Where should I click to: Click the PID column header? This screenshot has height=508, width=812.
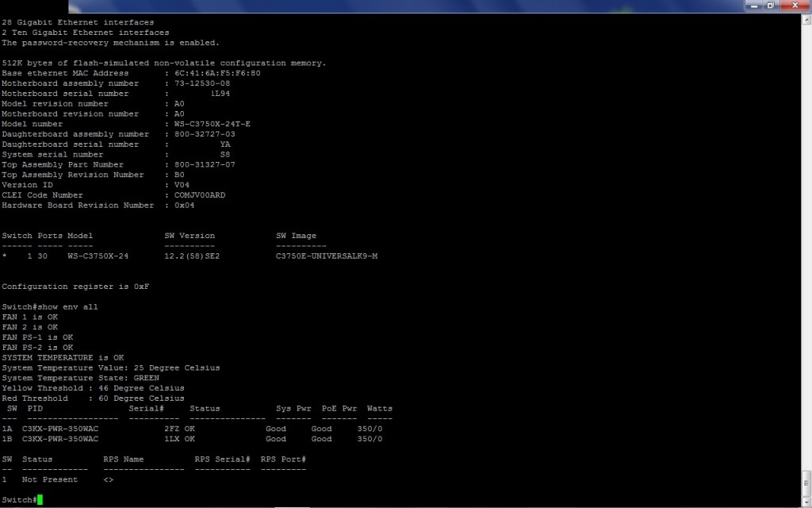(35, 409)
